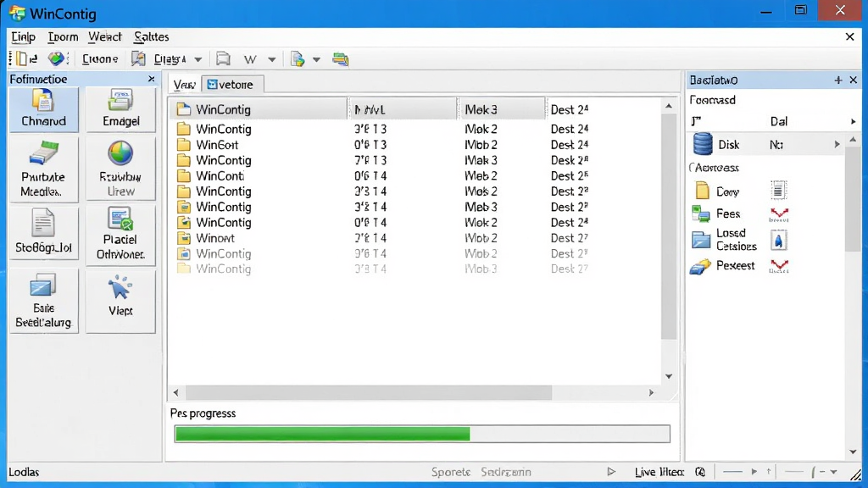Open the Stoßögn_Iol document tool
This screenshot has width=868, height=488.
pyautogui.click(x=43, y=233)
